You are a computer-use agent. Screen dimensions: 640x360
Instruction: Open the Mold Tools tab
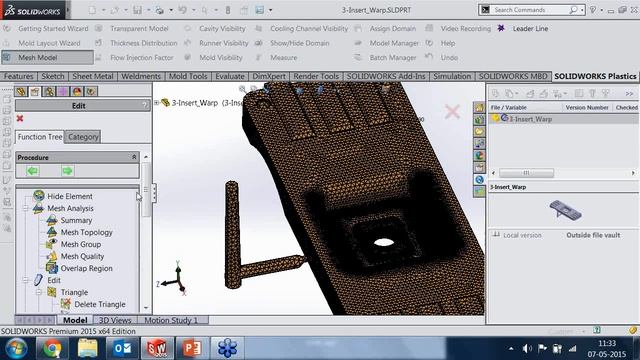pos(188,76)
